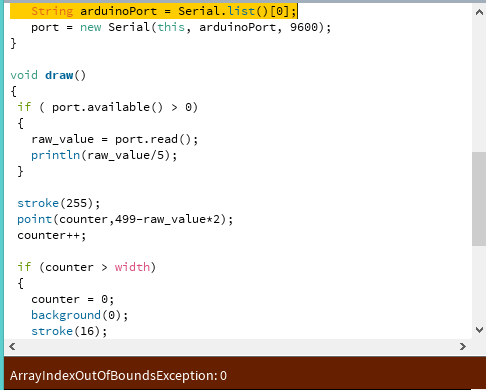Click the ArrayIndexOutOfBoundsException error message

click(118, 376)
